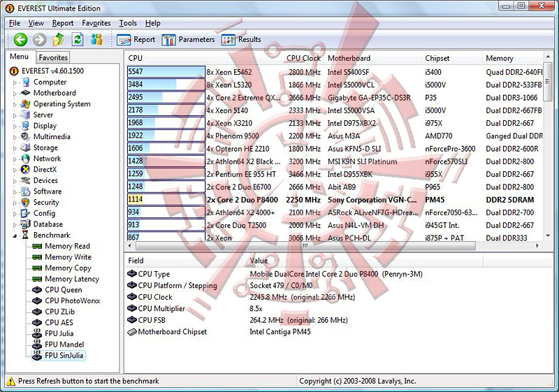Select the CPU PhotoWorxx benchmark icon
Image resolution: width=559 pixels, height=392 pixels.
click(37, 300)
